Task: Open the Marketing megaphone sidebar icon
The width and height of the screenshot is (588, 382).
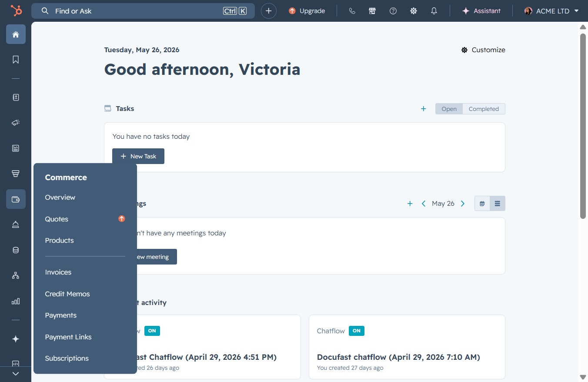Action: pos(16,123)
